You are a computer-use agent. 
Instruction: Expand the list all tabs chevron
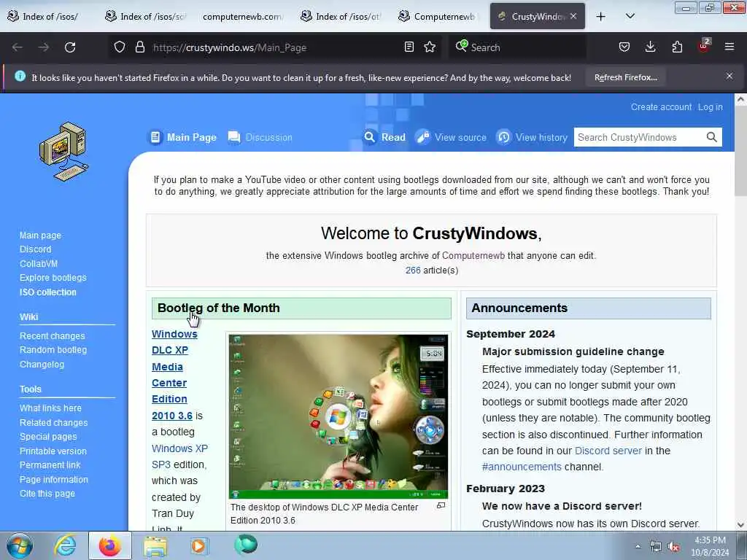coord(630,17)
